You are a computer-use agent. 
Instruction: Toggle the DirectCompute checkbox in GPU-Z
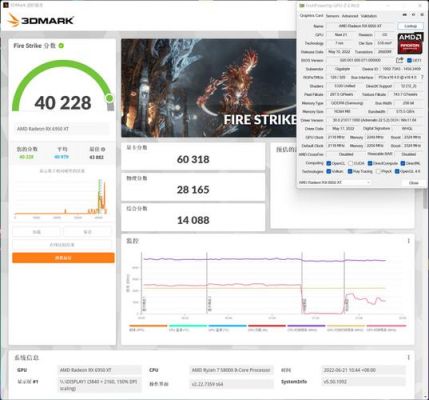click(370, 163)
